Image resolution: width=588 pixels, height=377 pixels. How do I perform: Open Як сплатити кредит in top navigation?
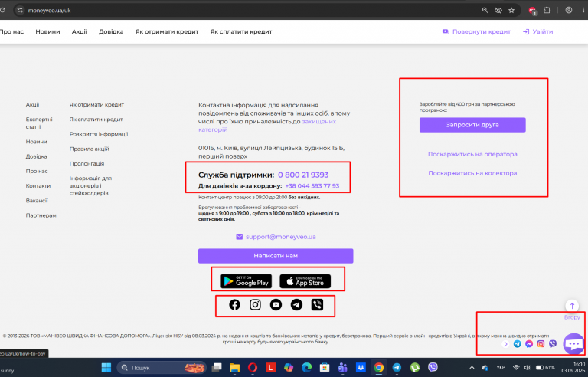pos(241,32)
